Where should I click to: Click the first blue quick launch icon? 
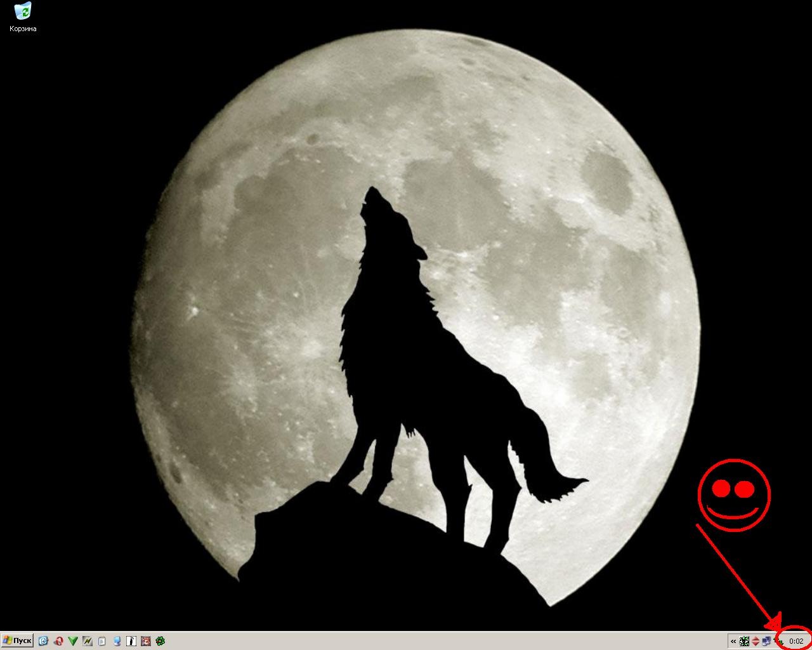point(43,641)
